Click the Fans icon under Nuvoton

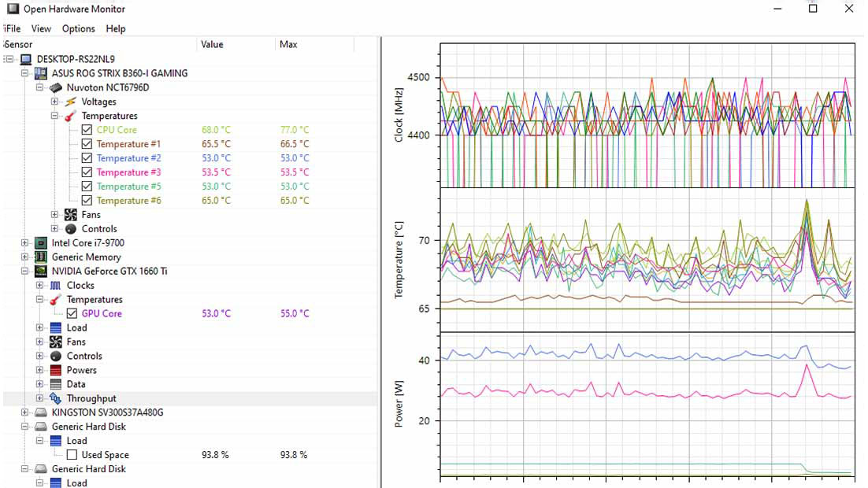(71, 215)
